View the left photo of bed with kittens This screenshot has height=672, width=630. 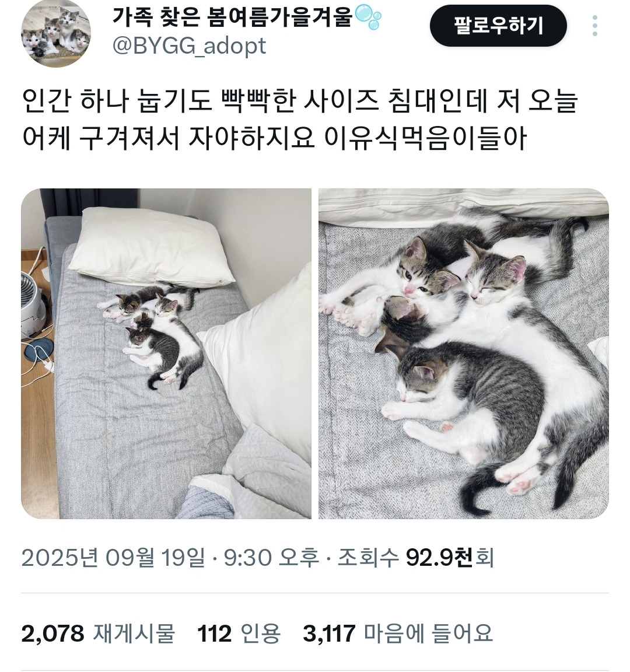pyautogui.click(x=166, y=353)
